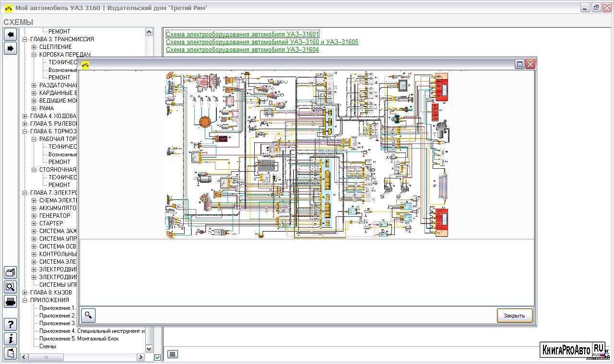Toggle the green checkbox below the tree

point(157,357)
